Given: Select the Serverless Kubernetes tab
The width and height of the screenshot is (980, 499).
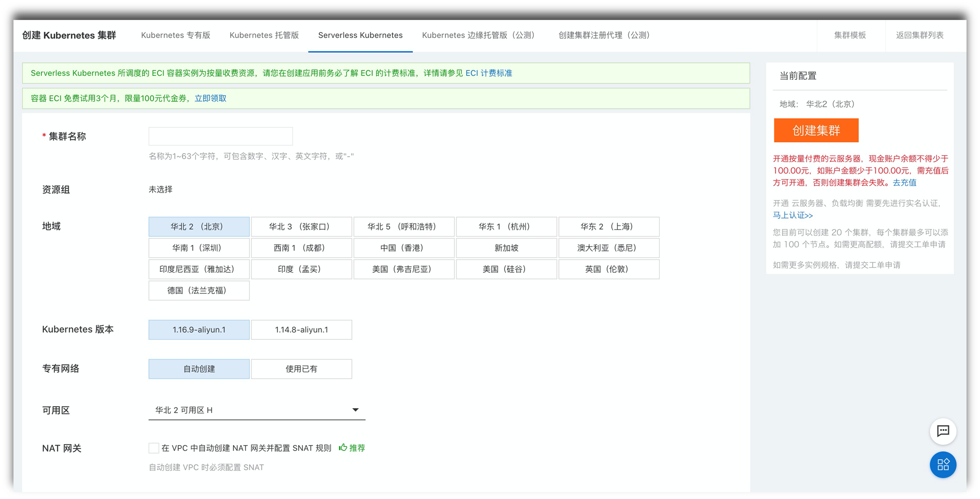Looking at the screenshot, I should pyautogui.click(x=360, y=35).
